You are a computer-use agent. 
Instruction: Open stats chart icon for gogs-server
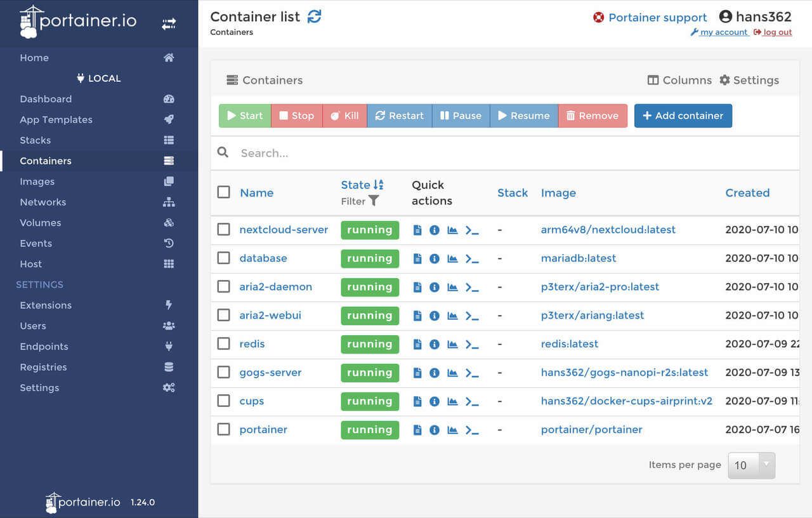tap(452, 373)
